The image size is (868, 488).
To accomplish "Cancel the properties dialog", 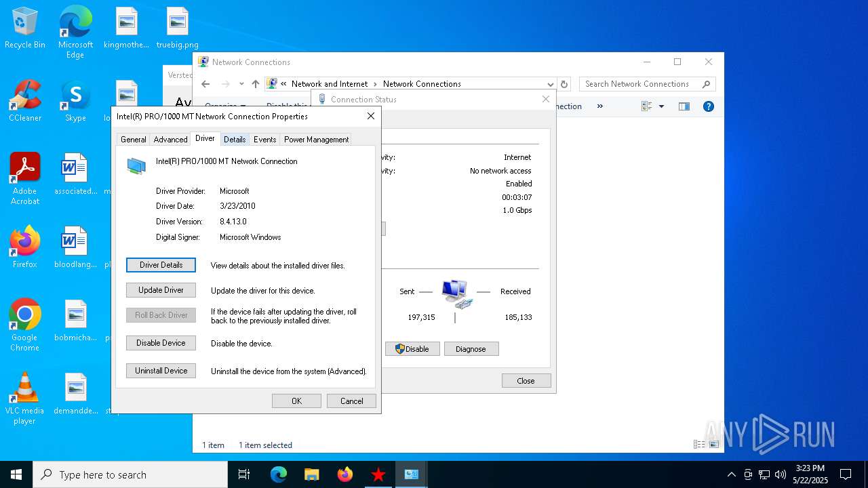I will pyautogui.click(x=351, y=401).
